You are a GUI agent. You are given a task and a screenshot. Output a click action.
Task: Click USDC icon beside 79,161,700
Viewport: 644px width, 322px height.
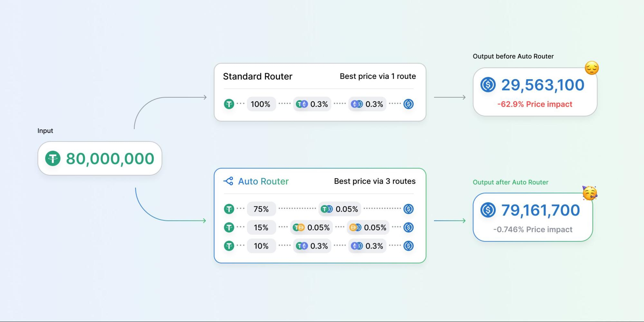[x=488, y=210]
